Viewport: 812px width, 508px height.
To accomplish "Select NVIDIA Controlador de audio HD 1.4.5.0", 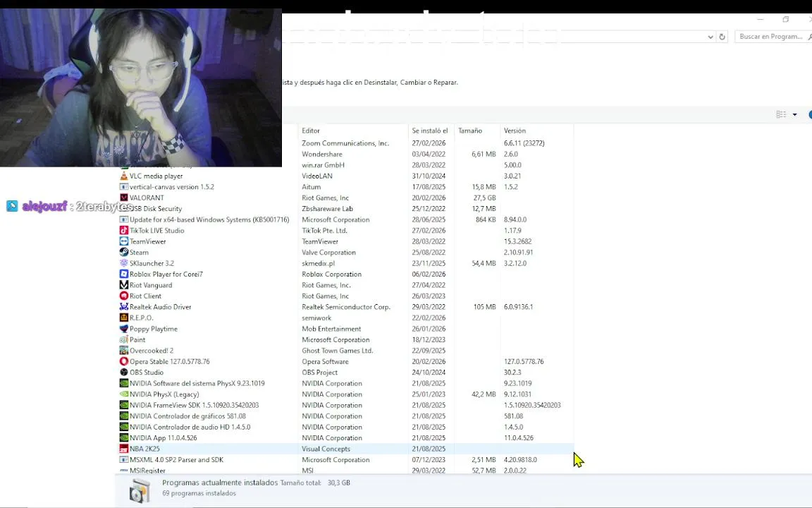I will 346,427.
